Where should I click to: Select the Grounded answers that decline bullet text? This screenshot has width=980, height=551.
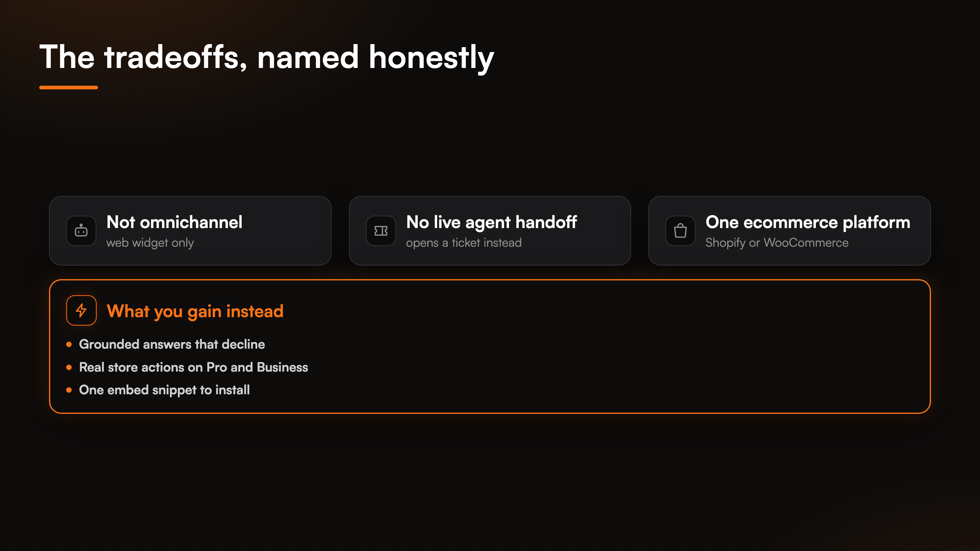[x=172, y=344]
